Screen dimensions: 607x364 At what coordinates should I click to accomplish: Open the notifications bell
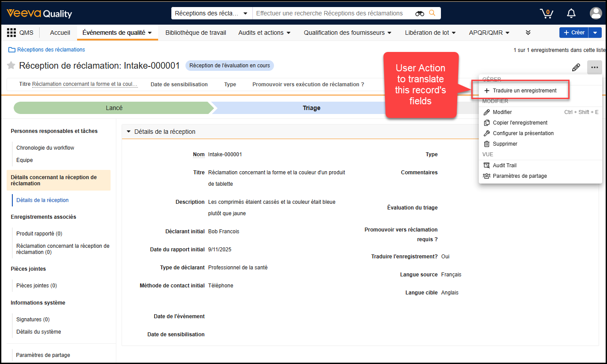click(571, 13)
